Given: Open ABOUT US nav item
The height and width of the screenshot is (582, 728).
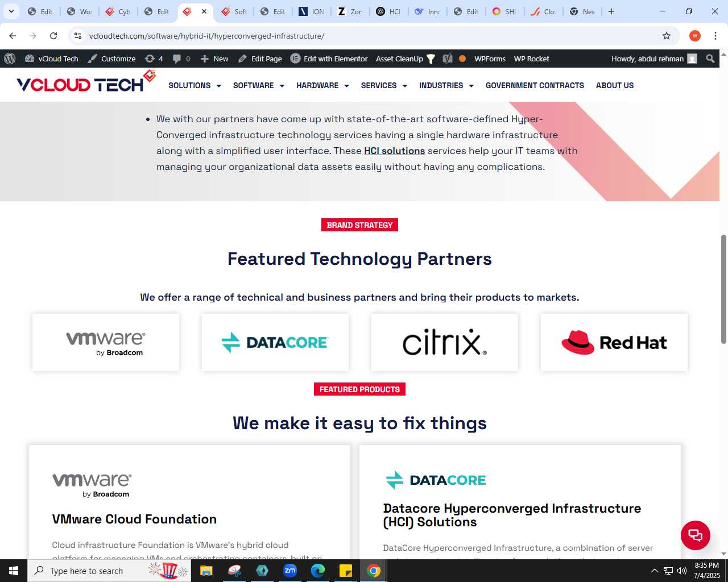Looking at the screenshot, I should coord(615,85).
